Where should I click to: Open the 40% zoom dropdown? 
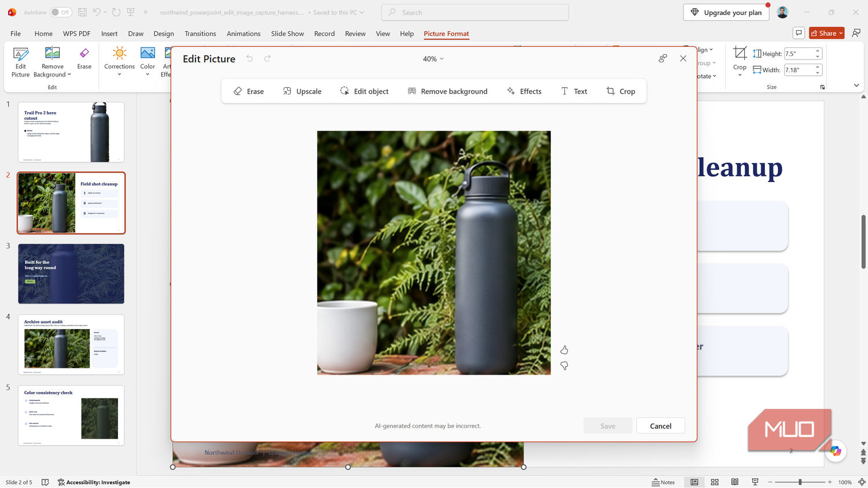pyautogui.click(x=433, y=59)
